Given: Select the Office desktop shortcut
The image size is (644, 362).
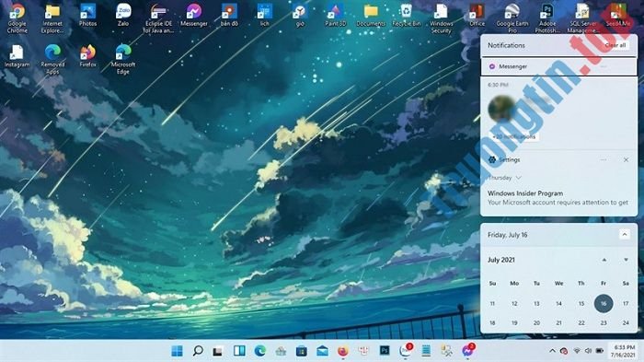Looking at the screenshot, I should click(477, 15).
